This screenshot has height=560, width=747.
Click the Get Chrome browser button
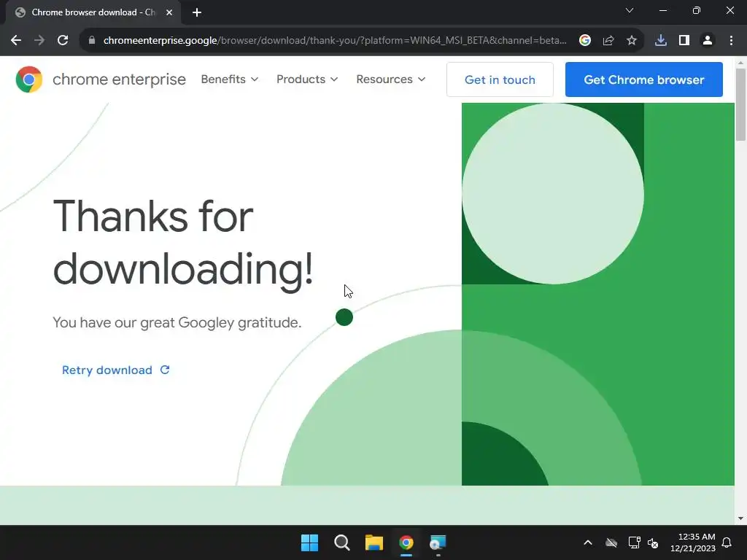[643, 79]
